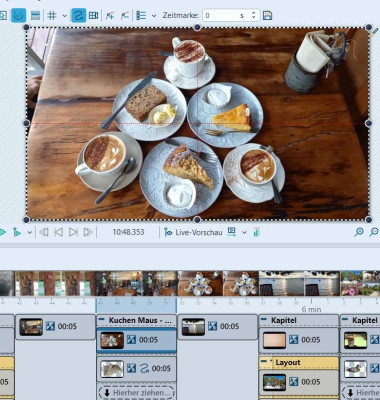Collapse the Layout group
The height and width of the screenshot is (400, 380).
[x=264, y=362]
